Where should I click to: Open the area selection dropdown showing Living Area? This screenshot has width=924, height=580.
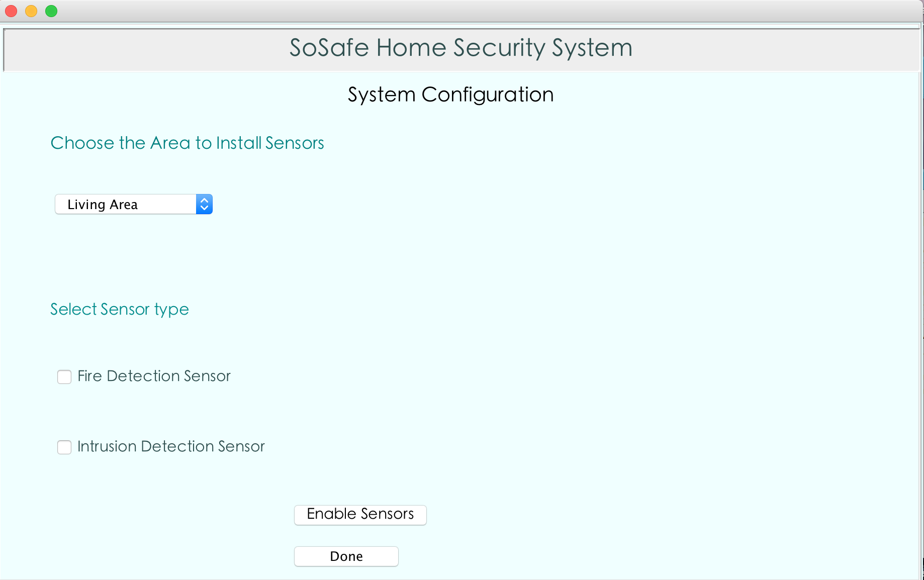(x=126, y=204)
